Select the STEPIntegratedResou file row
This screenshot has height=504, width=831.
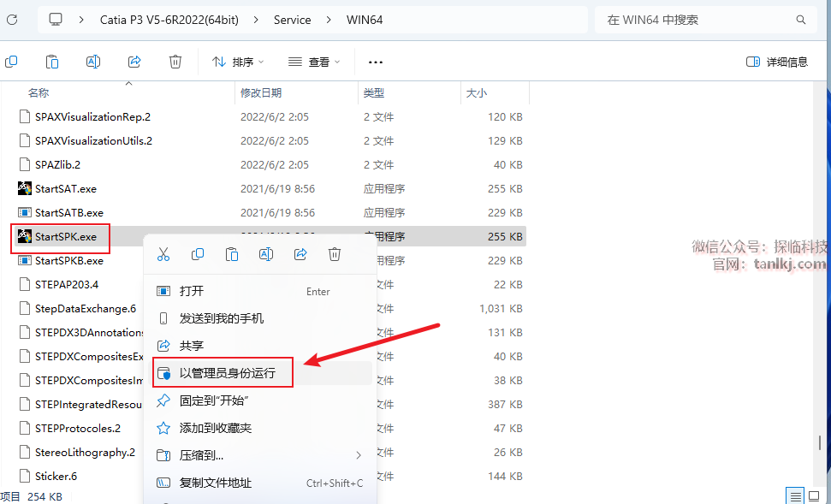coord(270,405)
